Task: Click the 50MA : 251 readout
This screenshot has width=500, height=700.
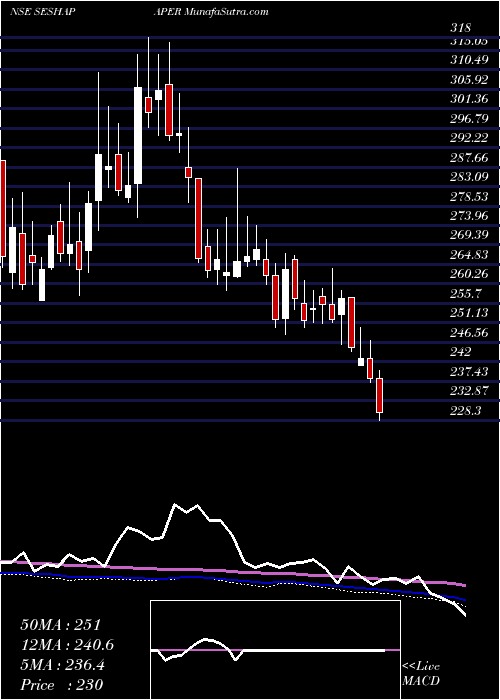Action: tap(61, 625)
